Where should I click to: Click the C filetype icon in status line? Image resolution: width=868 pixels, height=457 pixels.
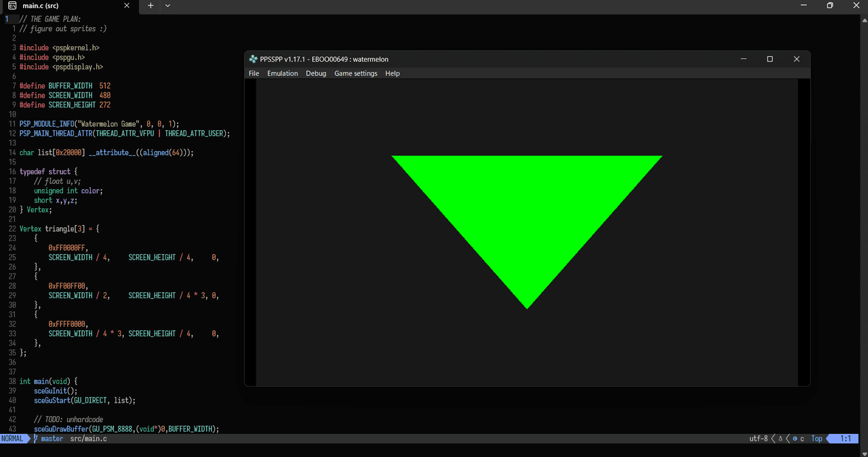tap(795, 439)
